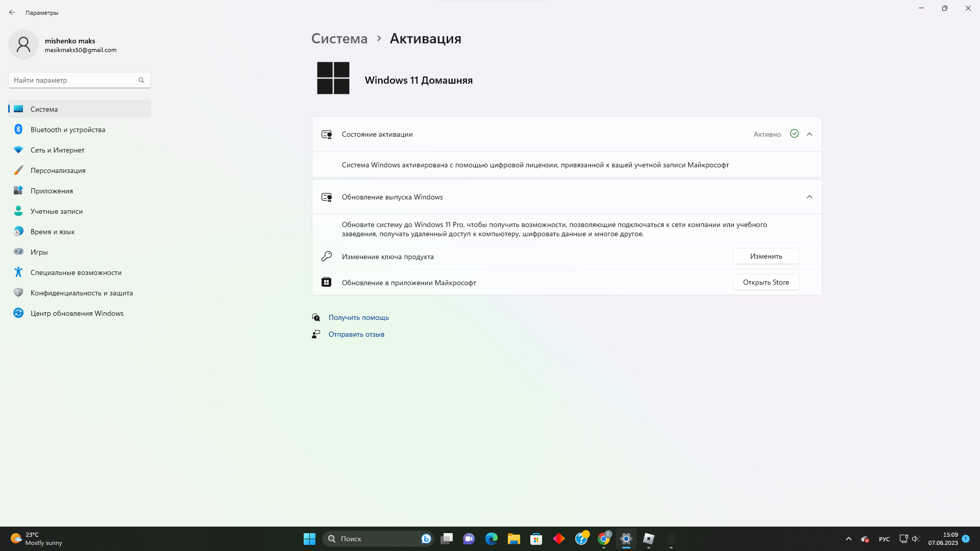
Task: Open Отправить отзыв link
Action: [x=356, y=334]
